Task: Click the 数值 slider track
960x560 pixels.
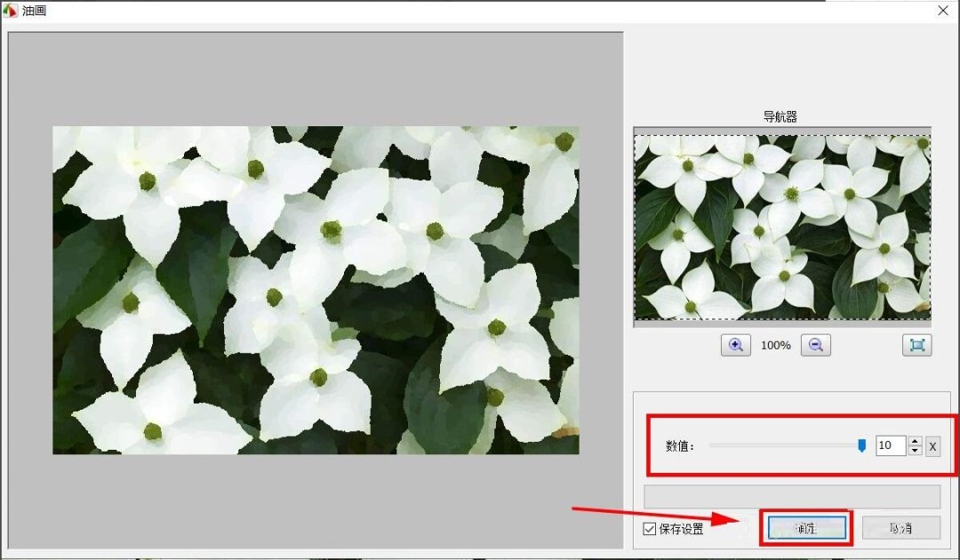Action: coord(787,445)
